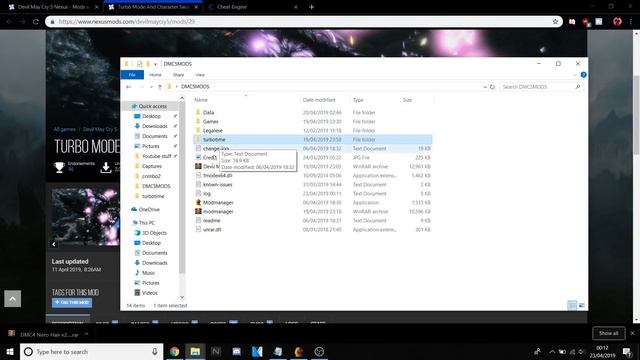
Task: Click Tag This Mod button
Action: pos(72,302)
